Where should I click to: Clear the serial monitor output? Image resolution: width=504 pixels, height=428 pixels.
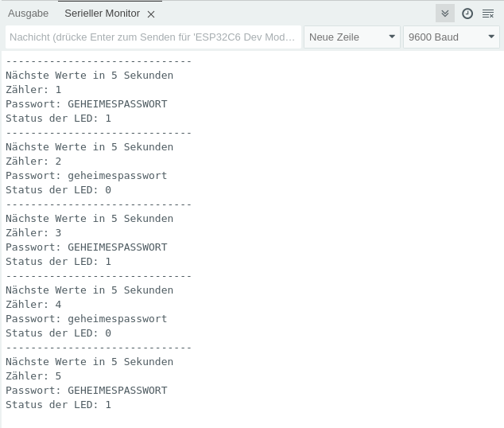coord(488,14)
